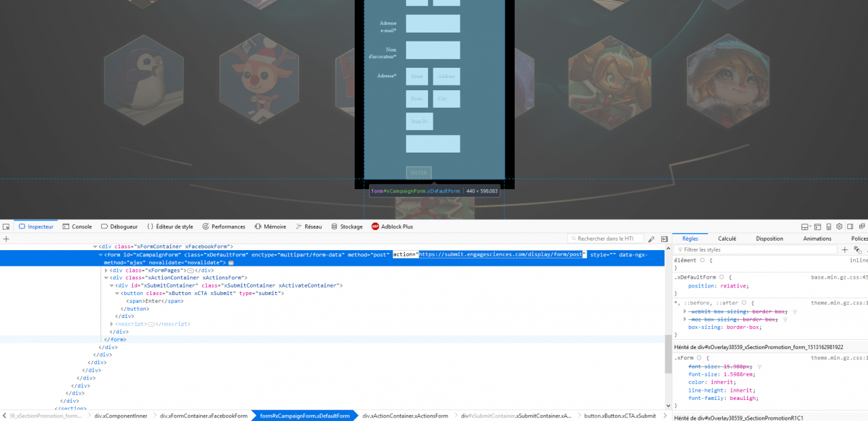Viewport: 868px width, 421px height.
Task: Collapse the xActionContainer xActionsForm div
Action: (x=106, y=278)
